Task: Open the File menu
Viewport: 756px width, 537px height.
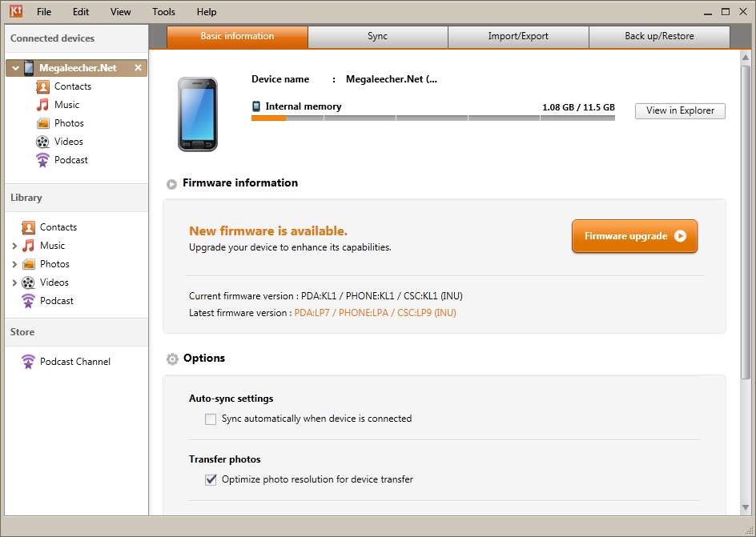Action: tap(44, 11)
